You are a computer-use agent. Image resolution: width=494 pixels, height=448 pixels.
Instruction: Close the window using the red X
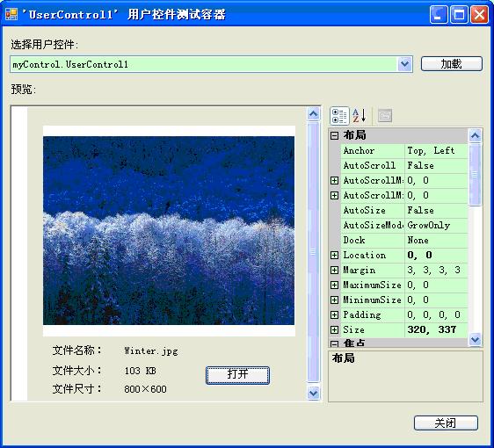point(479,14)
